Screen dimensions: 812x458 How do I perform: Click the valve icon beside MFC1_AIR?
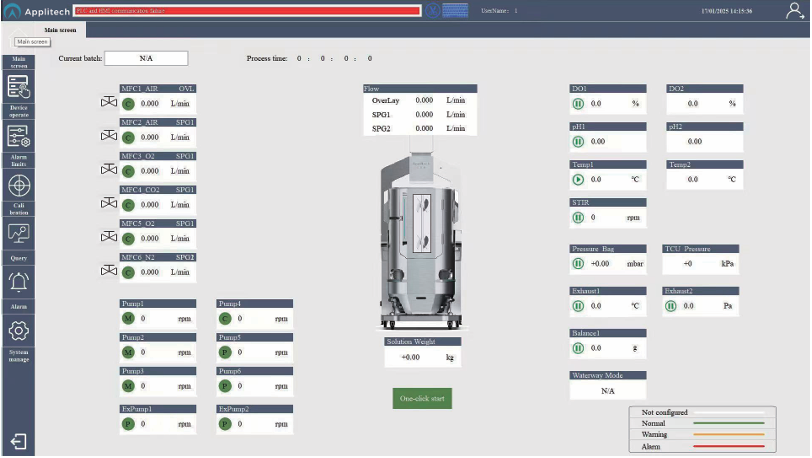[109, 102]
